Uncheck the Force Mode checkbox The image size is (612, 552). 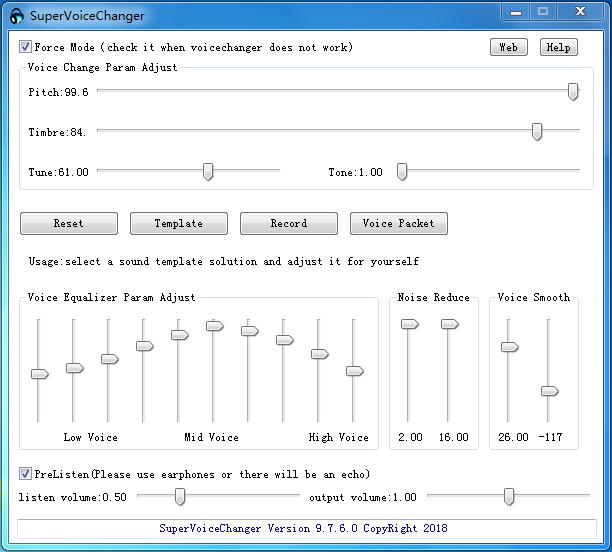click(25, 47)
